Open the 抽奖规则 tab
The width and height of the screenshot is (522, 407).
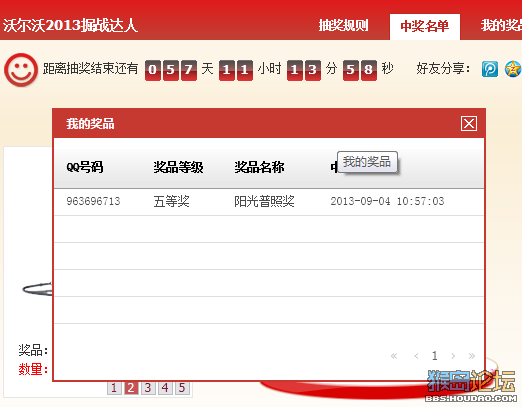[x=343, y=26]
